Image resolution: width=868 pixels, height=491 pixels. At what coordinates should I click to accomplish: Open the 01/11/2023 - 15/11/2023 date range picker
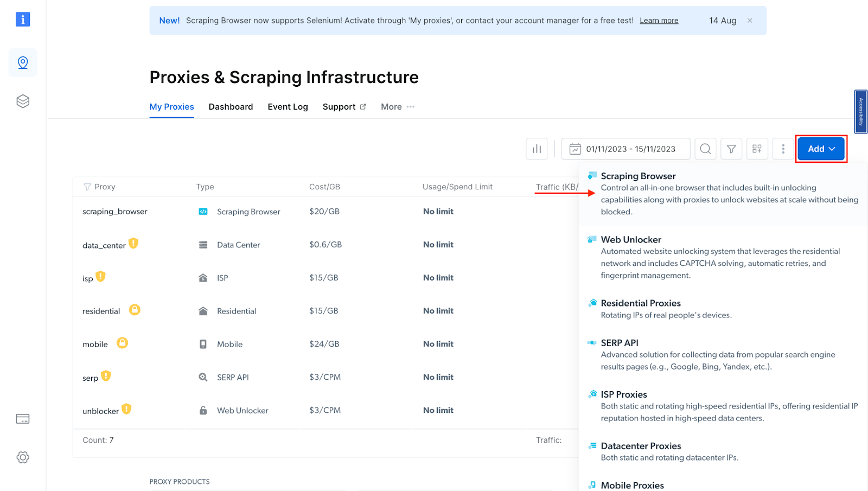626,149
